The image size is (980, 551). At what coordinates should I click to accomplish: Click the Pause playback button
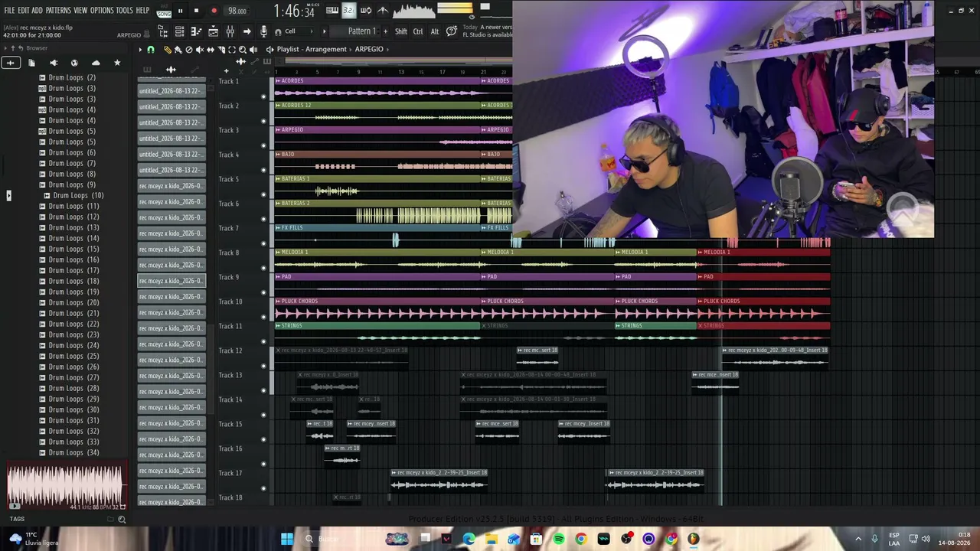[180, 11]
